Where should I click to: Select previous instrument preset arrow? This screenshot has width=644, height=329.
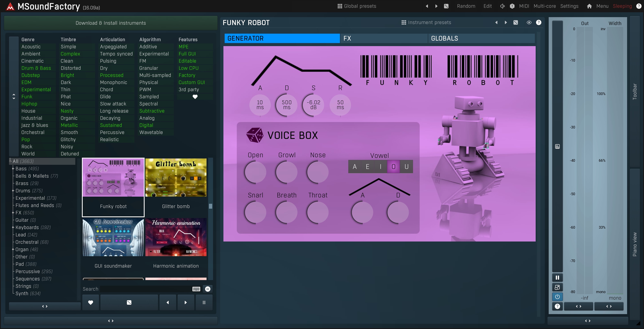click(496, 22)
